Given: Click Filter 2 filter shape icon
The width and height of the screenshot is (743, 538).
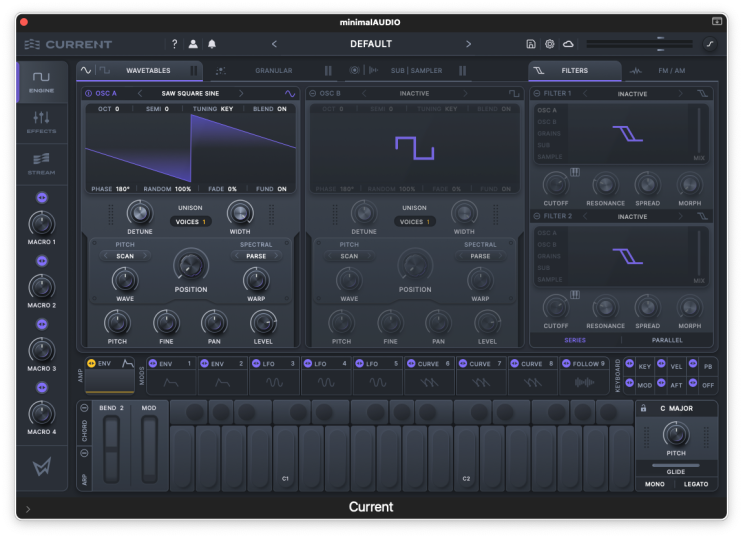Looking at the screenshot, I should pos(703,216).
